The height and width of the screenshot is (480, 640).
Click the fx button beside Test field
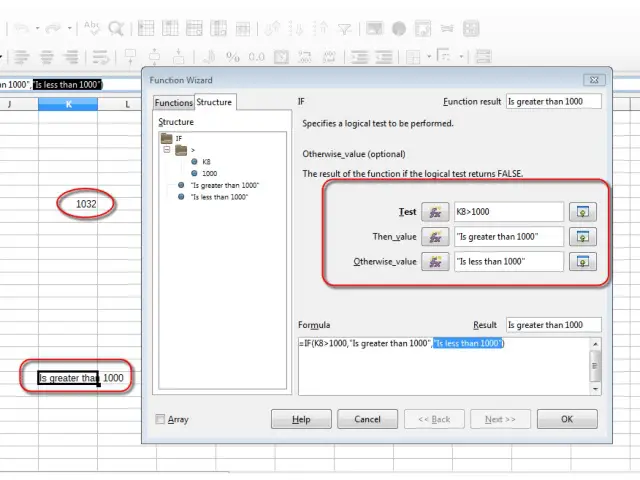[x=435, y=212]
